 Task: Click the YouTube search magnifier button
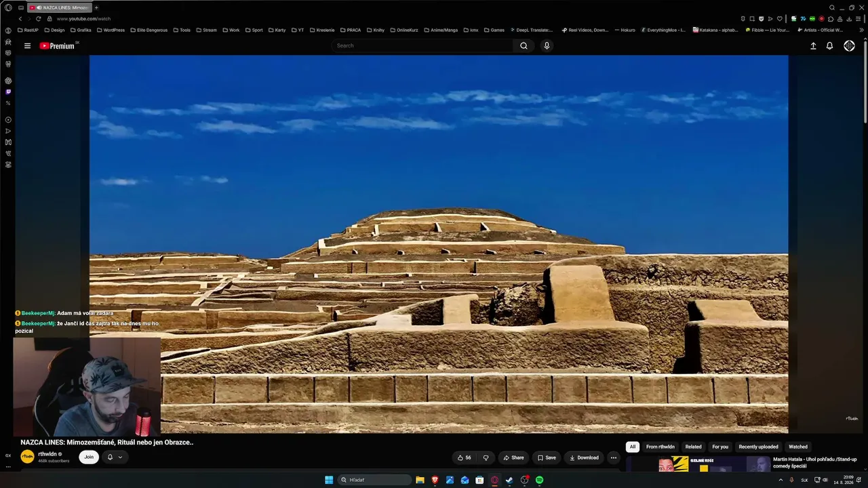[x=524, y=46]
